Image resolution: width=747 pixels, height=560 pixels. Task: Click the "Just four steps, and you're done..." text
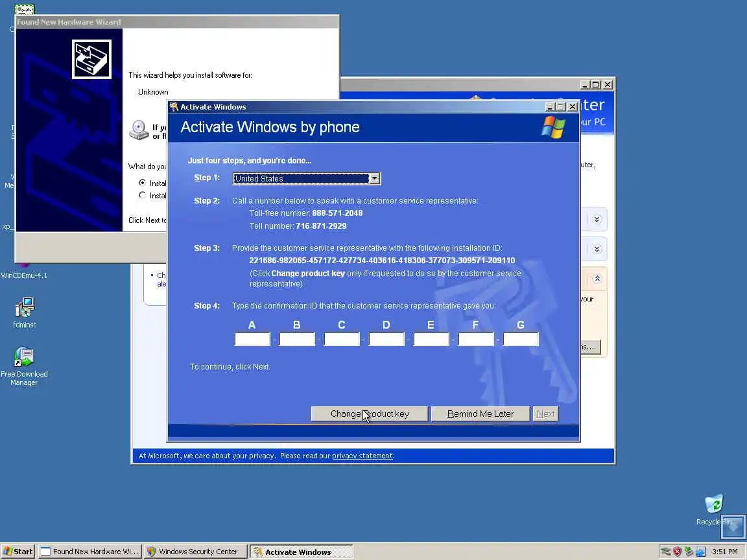tap(250, 161)
